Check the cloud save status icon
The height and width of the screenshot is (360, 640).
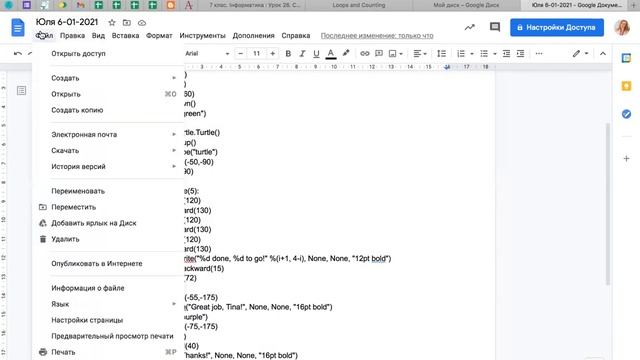click(142, 23)
